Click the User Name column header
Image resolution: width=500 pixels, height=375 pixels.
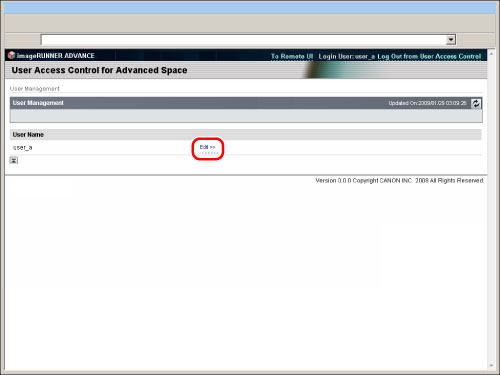coord(28,135)
